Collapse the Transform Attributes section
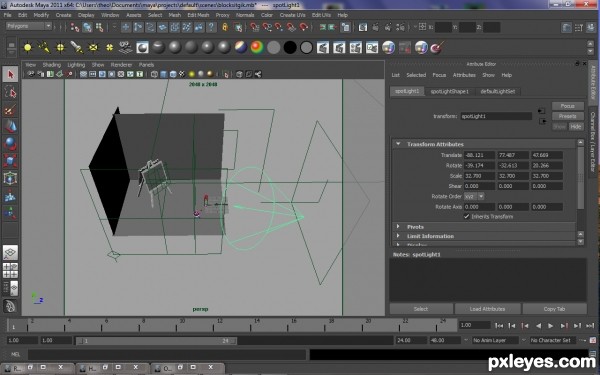Screen dimensions: 600x375 click(x=398, y=144)
